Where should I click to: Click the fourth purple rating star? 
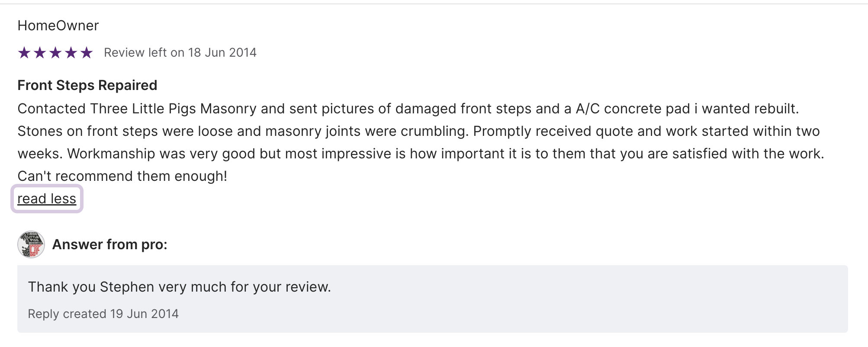71,53
